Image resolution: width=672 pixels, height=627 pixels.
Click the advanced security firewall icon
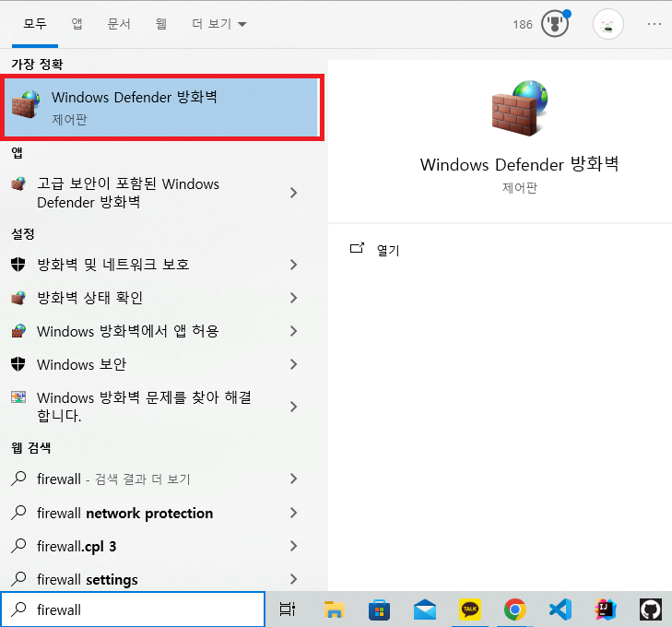pyautogui.click(x=18, y=183)
